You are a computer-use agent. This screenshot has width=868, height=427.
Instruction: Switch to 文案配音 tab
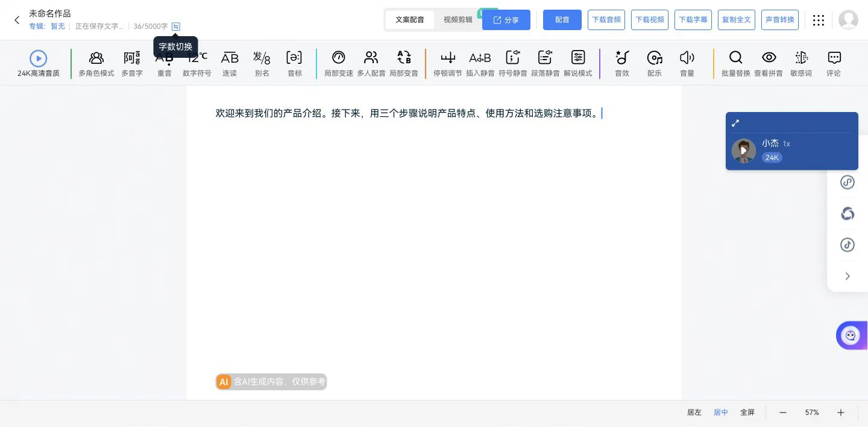(410, 20)
